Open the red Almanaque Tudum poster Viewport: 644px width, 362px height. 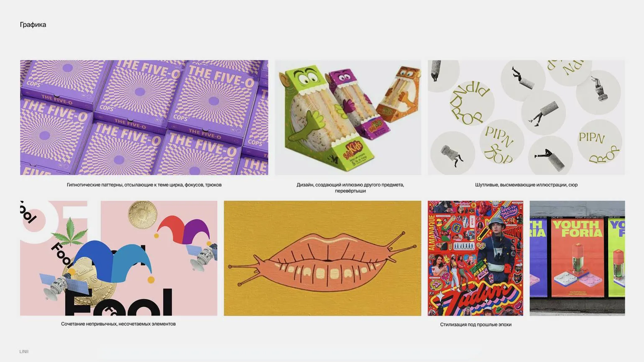click(x=475, y=258)
